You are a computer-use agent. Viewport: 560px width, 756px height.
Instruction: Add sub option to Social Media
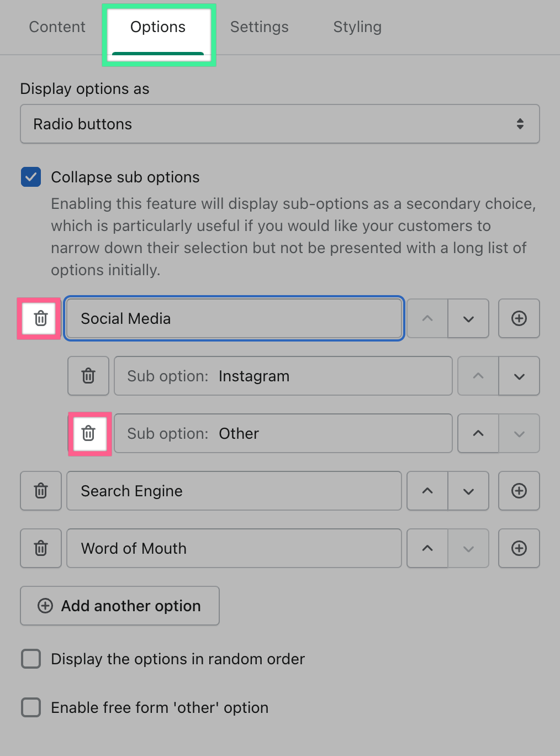point(519,318)
